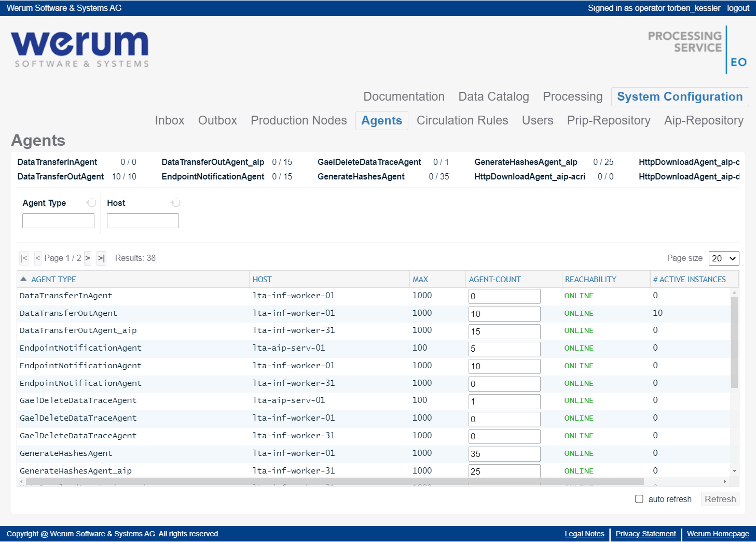Open the Privacy Statement link
756x542 pixels.
pyautogui.click(x=645, y=534)
